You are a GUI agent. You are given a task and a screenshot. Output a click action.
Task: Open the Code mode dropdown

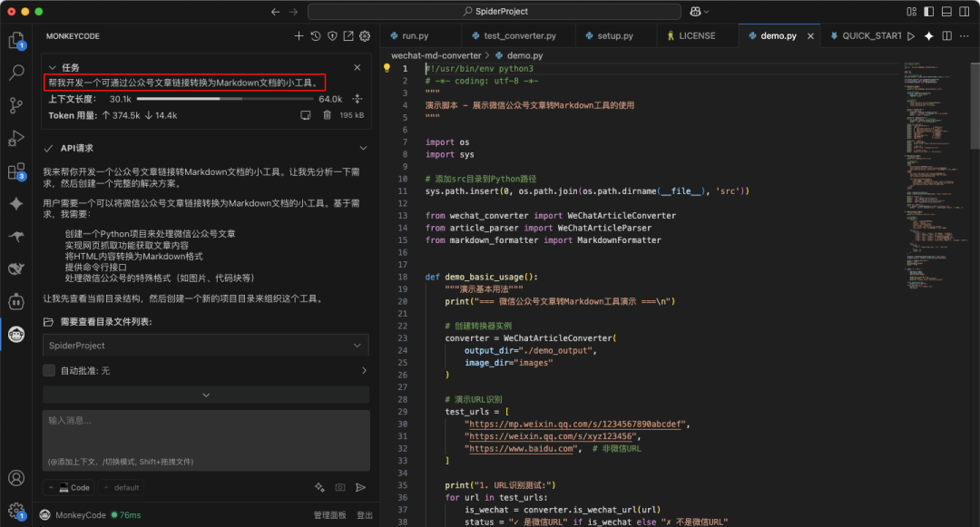(69, 487)
